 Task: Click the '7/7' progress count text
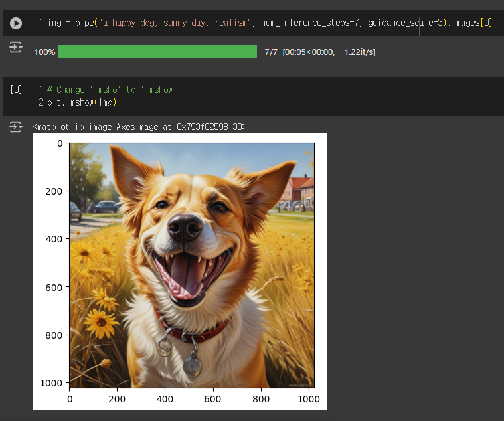coord(271,52)
